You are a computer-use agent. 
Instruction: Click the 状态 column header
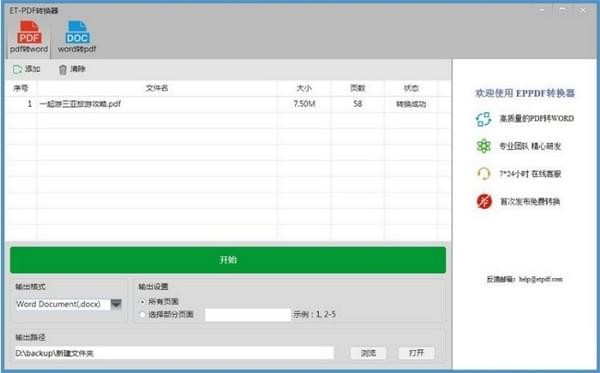click(x=411, y=88)
